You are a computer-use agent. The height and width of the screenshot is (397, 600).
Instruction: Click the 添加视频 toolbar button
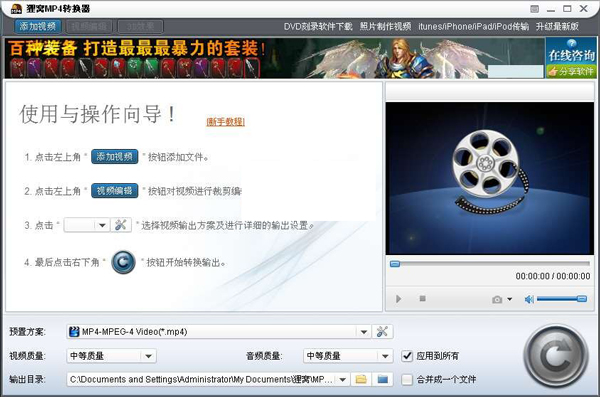pyautogui.click(x=38, y=26)
